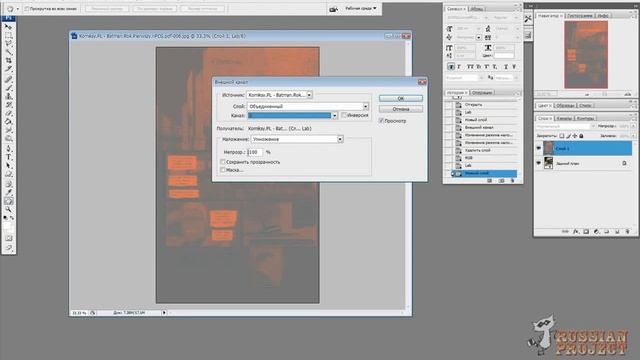Image resolution: width=640 pixels, height=360 pixels.
Task: Click the Отмена cancel button
Action: 400,109
